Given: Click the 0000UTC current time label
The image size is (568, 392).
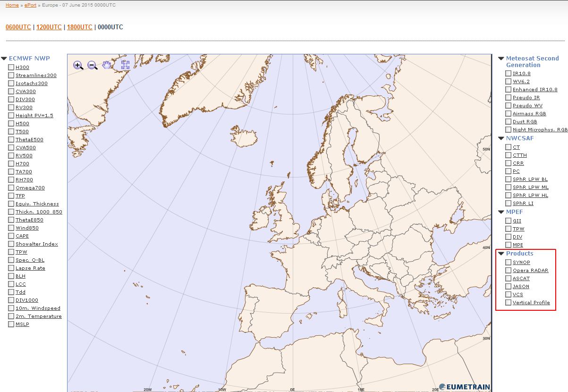Looking at the screenshot, I should coord(110,27).
